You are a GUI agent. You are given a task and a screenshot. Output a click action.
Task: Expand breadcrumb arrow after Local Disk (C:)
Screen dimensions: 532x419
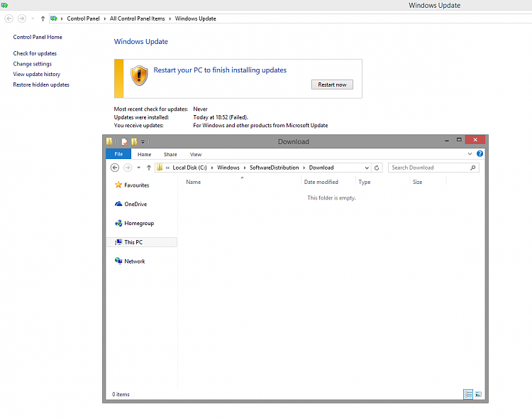[x=212, y=168]
